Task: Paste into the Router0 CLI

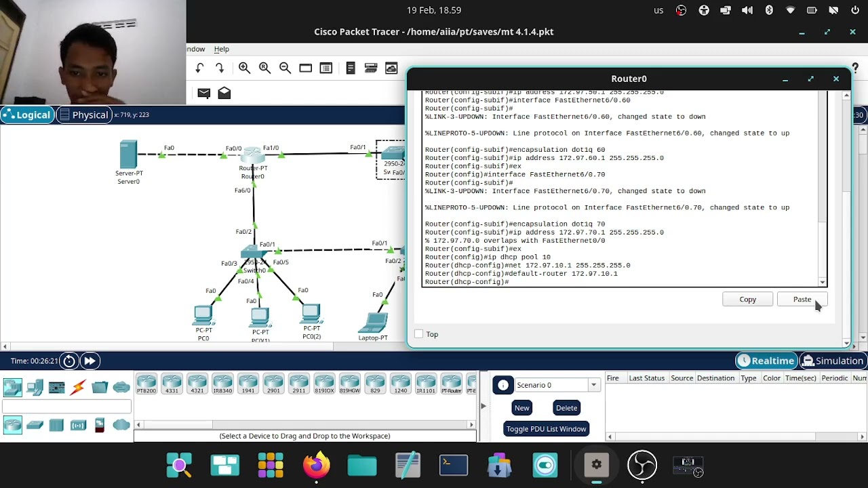Action: [x=802, y=299]
